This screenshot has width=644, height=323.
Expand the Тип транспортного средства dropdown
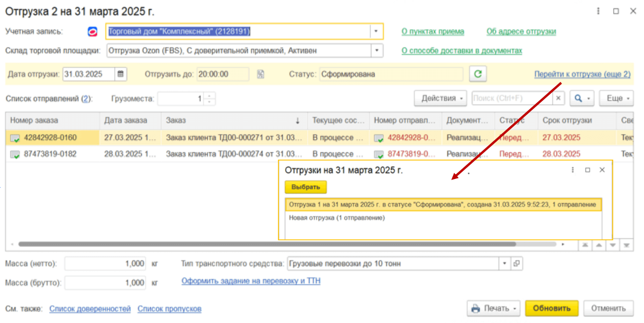(504, 264)
